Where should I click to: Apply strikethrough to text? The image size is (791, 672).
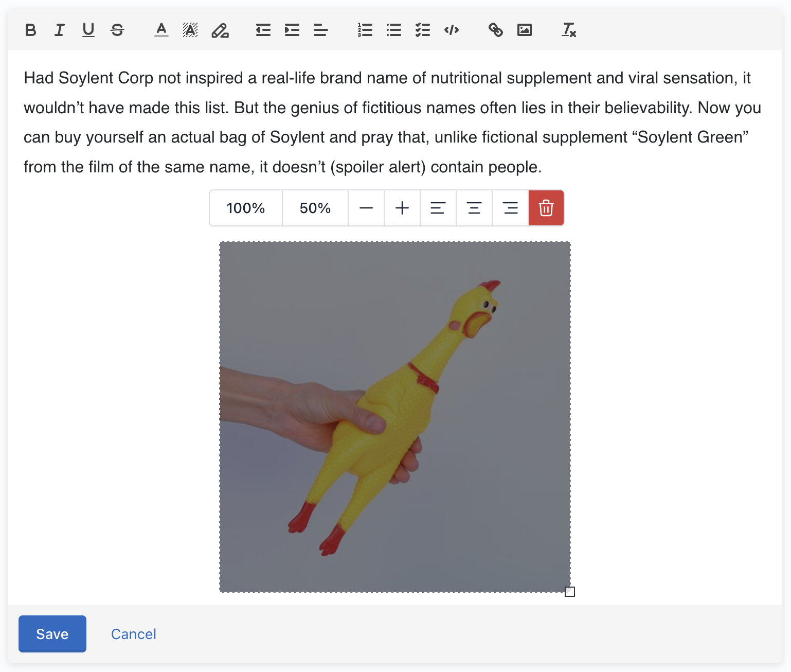(117, 30)
